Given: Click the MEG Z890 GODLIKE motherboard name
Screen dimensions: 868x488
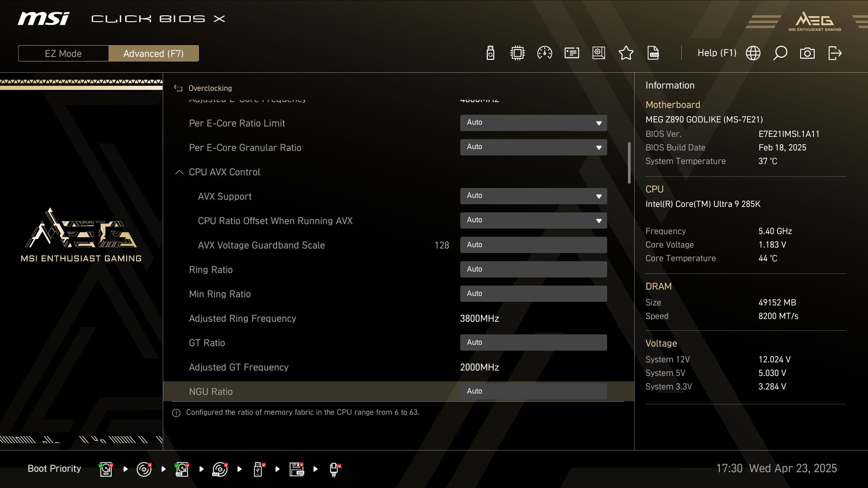Looking at the screenshot, I should pos(704,120).
